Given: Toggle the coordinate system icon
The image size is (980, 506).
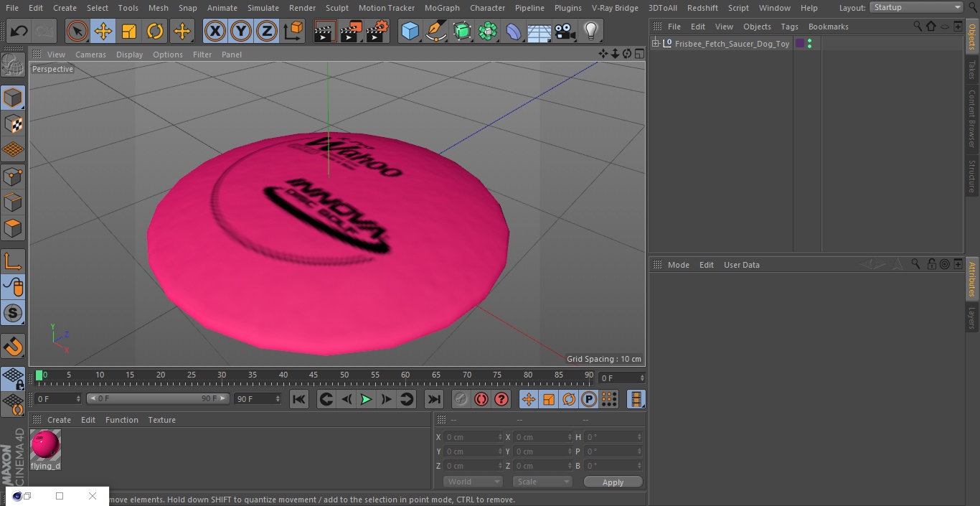Looking at the screenshot, I should [x=293, y=32].
